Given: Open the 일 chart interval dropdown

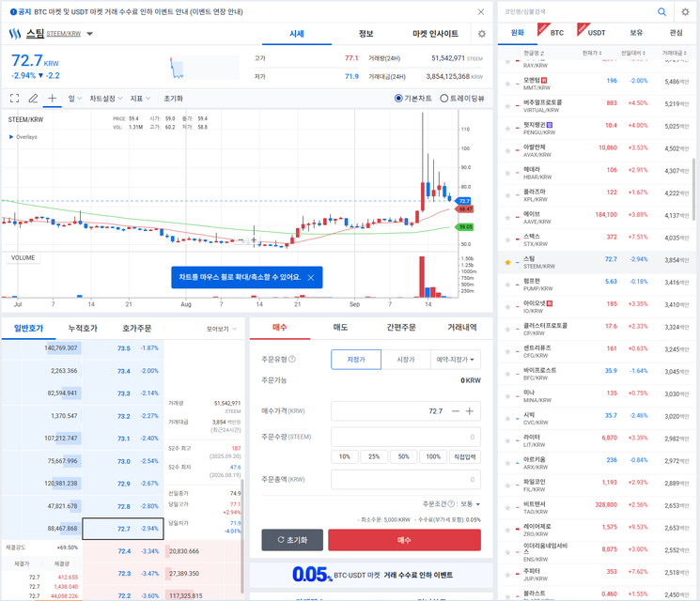Looking at the screenshot, I should coord(75,99).
